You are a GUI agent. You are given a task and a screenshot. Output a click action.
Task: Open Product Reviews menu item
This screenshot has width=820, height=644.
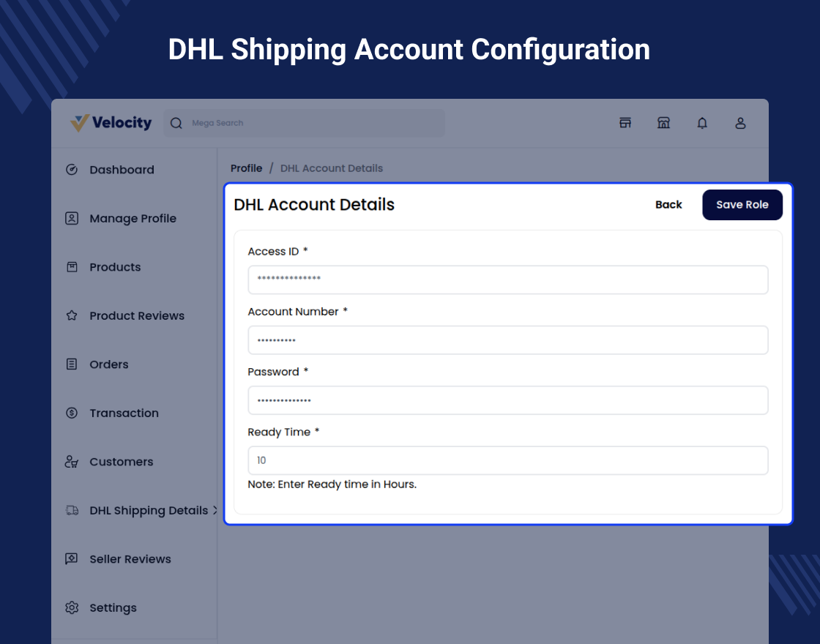(136, 316)
